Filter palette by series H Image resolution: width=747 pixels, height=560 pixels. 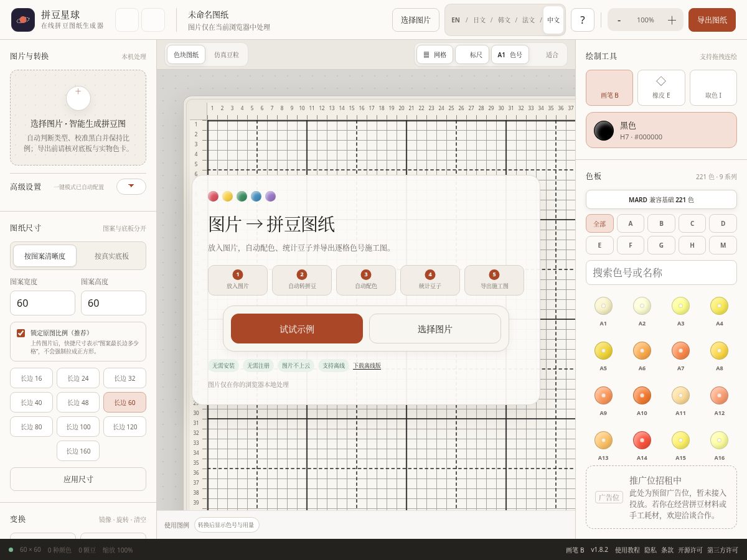[x=692, y=245]
